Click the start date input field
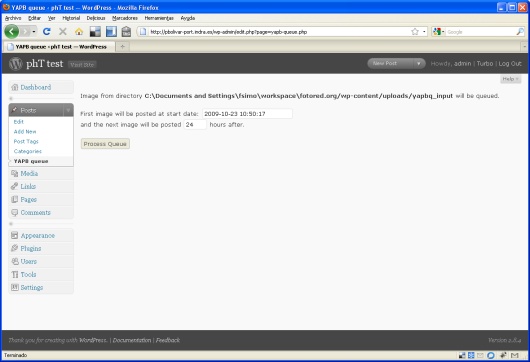530x362 pixels. [x=247, y=114]
